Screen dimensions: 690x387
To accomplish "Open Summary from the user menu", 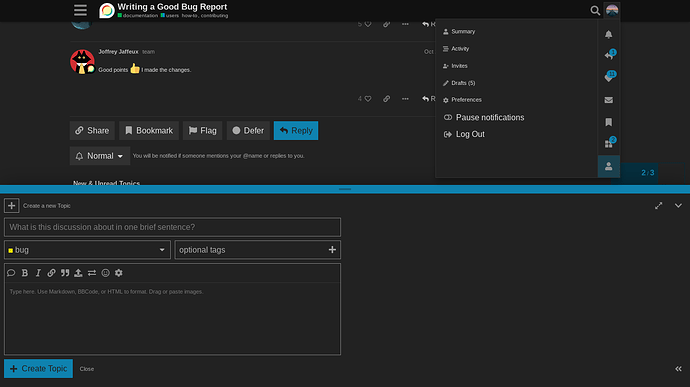I will click(459, 32).
